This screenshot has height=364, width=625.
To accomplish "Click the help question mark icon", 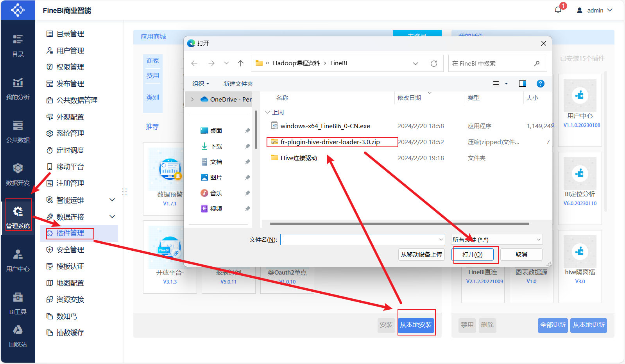I will 540,84.
